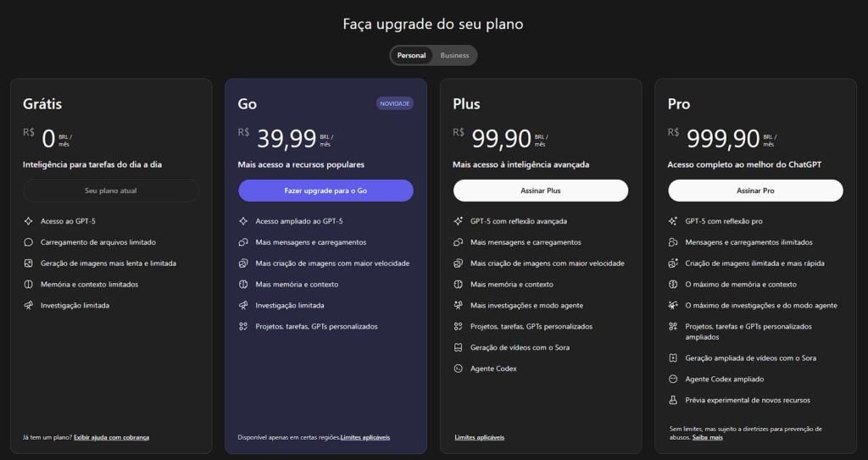Click sparkle icon beside Acesso ao GPT-5
Screen dimensions: 868x460
29,221
